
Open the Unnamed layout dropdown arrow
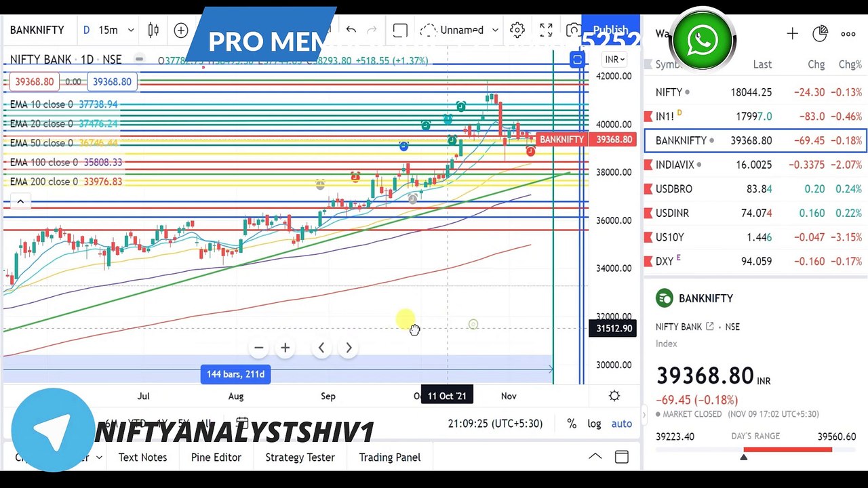coord(495,30)
